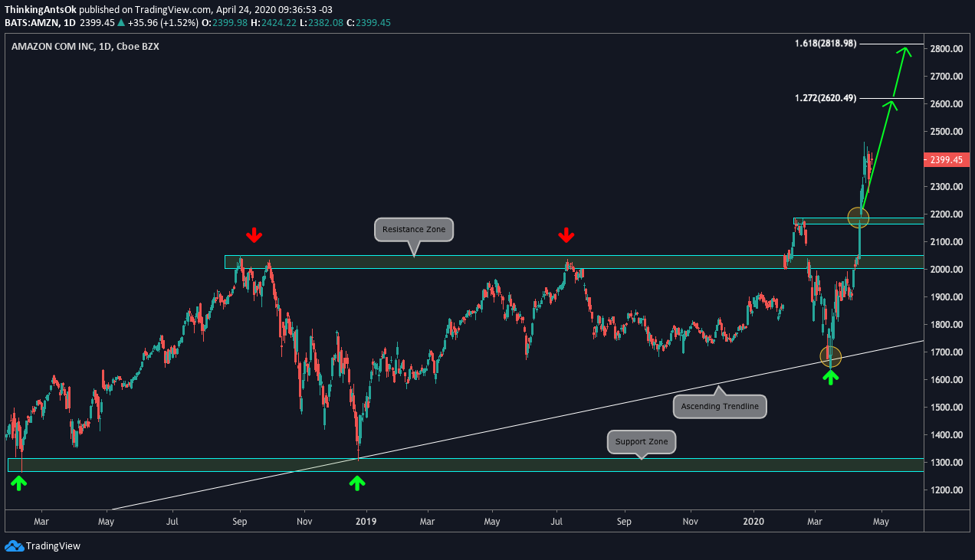
Task: Click the 1600.00 price axis label
Action: [x=947, y=380]
